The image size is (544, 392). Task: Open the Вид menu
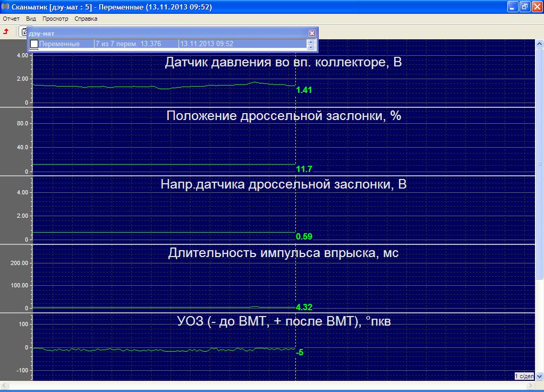click(x=31, y=19)
